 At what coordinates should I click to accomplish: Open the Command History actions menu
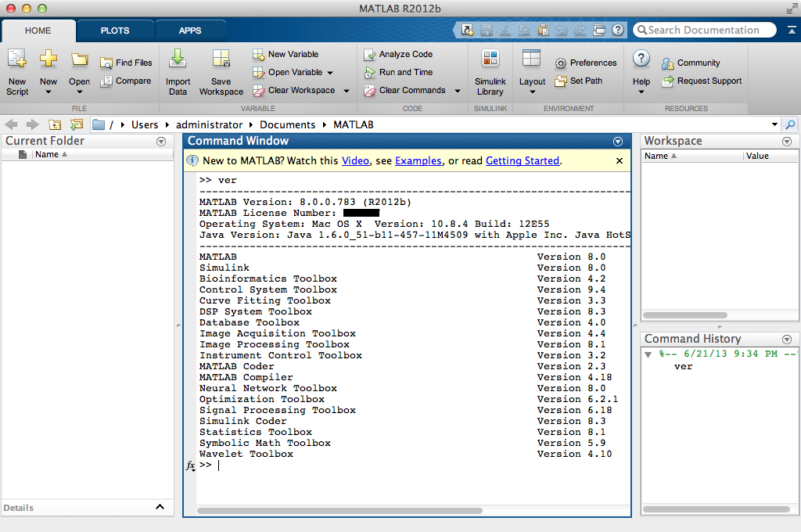(787, 340)
